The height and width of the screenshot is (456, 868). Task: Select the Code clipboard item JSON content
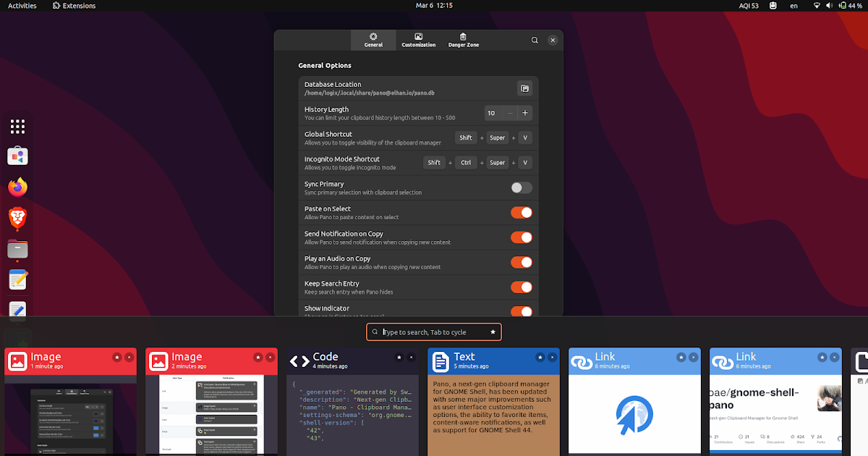pos(352,415)
